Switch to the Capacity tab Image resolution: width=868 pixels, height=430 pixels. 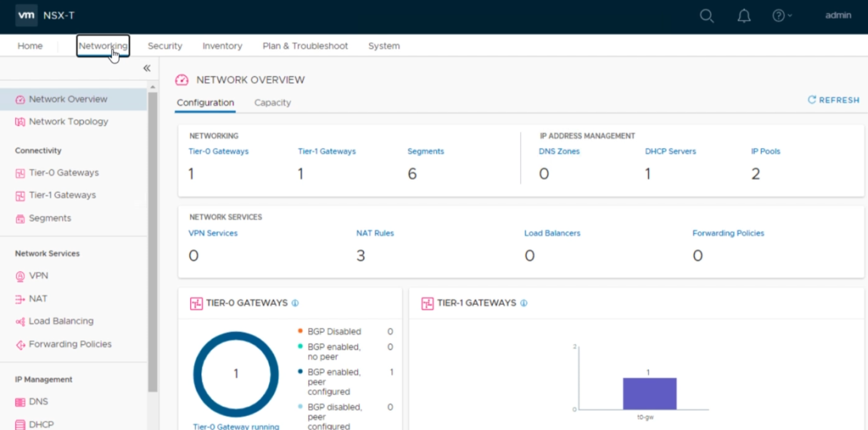tap(272, 103)
